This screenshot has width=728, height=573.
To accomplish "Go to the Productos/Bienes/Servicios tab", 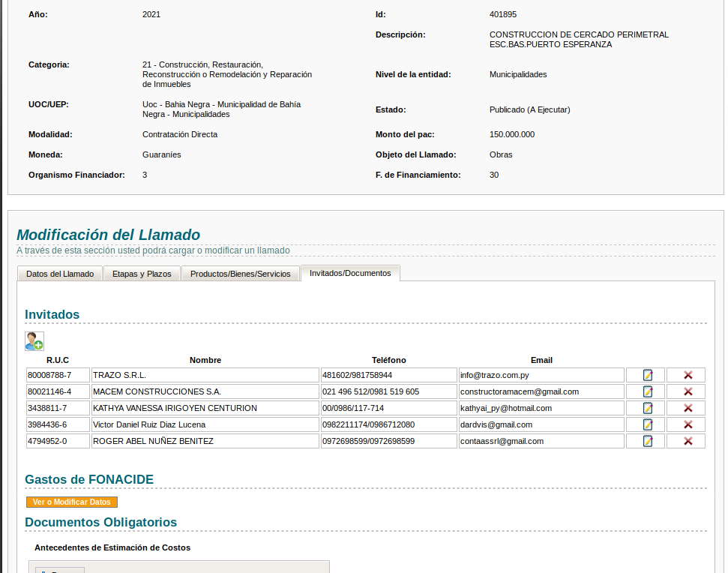I will 241,274.
